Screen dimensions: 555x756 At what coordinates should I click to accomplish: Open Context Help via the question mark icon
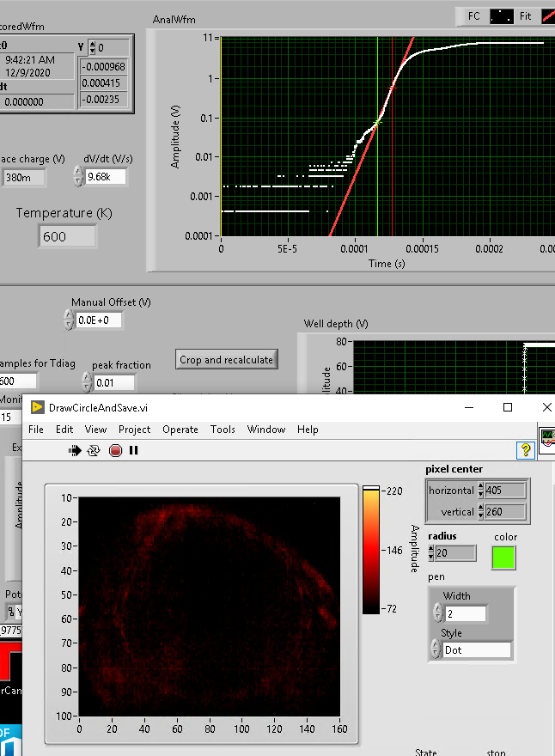coord(526,450)
